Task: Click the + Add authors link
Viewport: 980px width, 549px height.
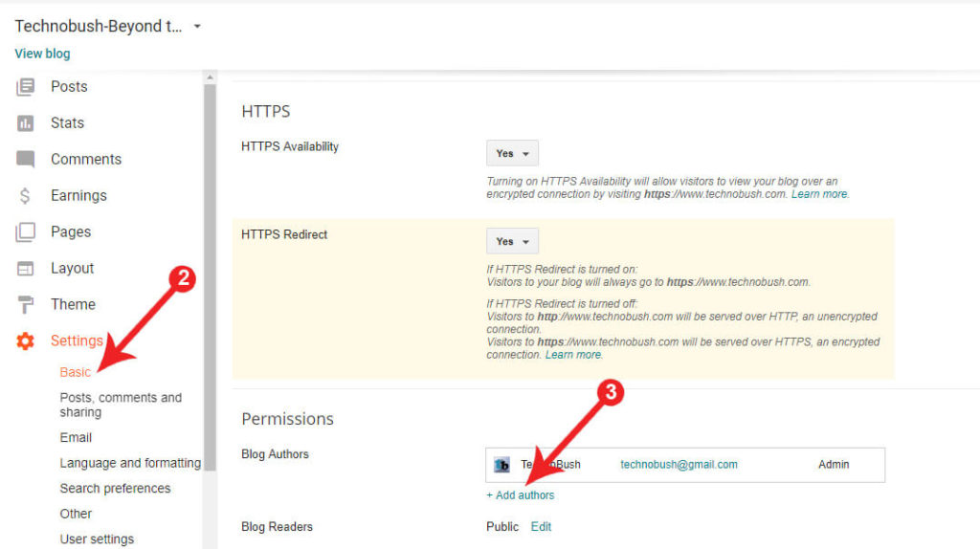Action: tap(521, 495)
